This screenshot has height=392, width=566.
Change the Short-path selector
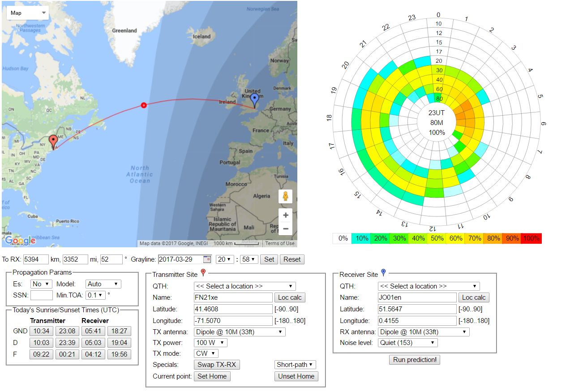click(x=296, y=365)
